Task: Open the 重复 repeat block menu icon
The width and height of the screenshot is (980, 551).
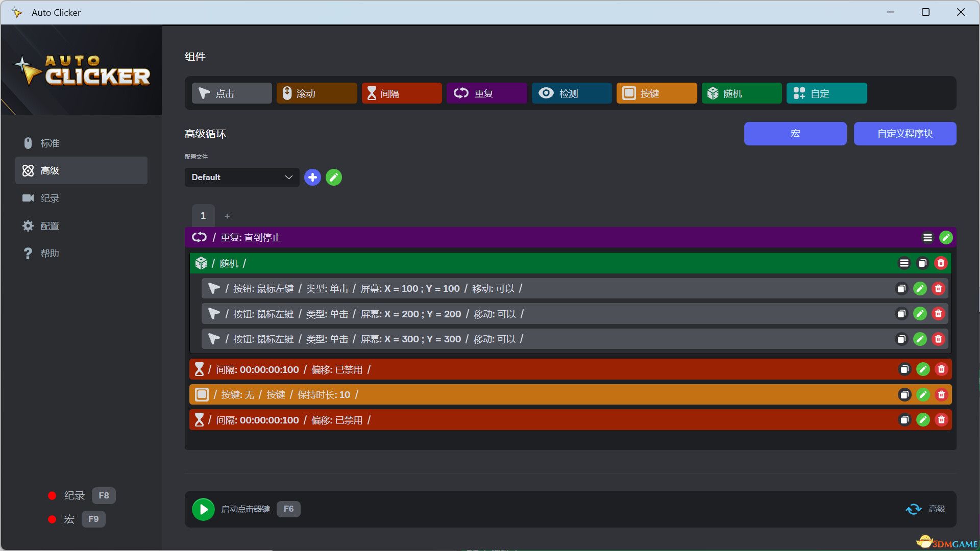Action: [x=927, y=238]
